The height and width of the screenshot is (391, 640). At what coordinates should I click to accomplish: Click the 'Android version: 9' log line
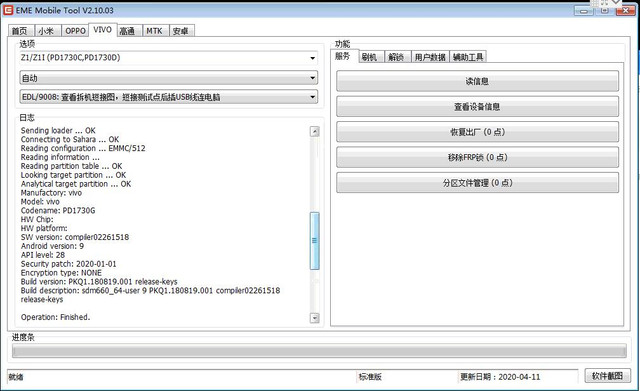coord(52,246)
